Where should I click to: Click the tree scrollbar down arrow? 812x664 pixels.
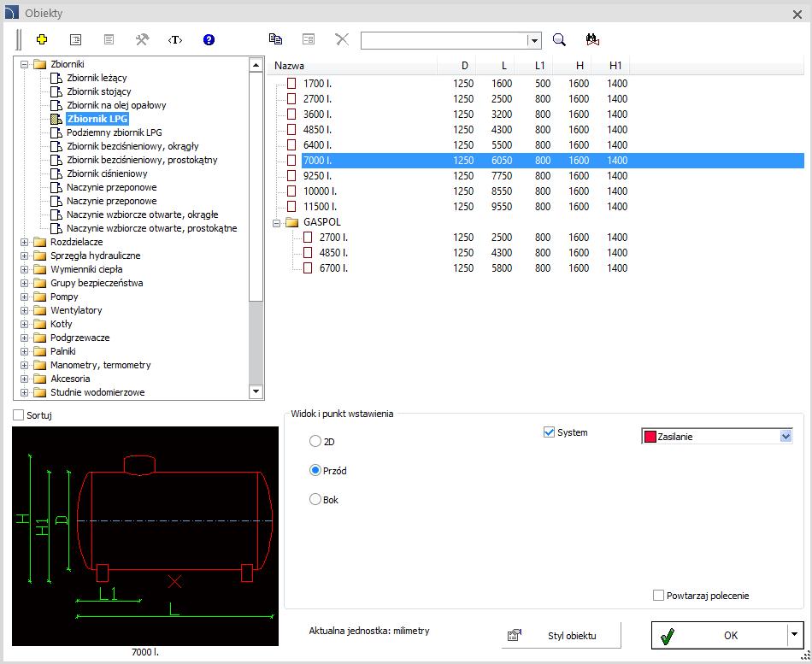pyautogui.click(x=256, y=391)
